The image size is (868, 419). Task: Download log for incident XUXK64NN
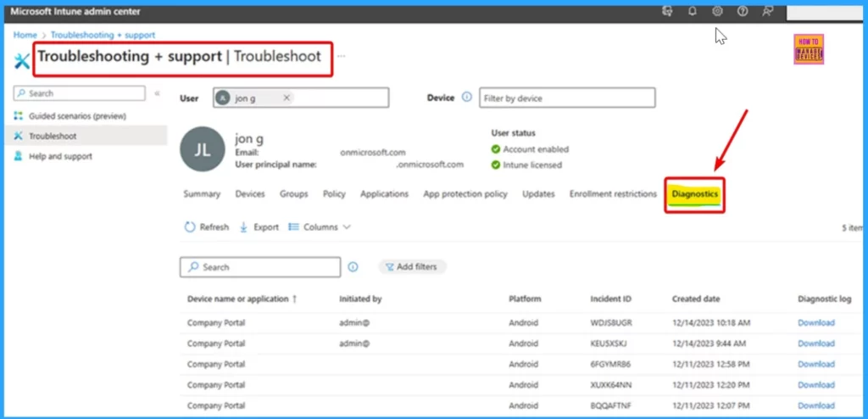pyautogui.click(x=816, y=384)
